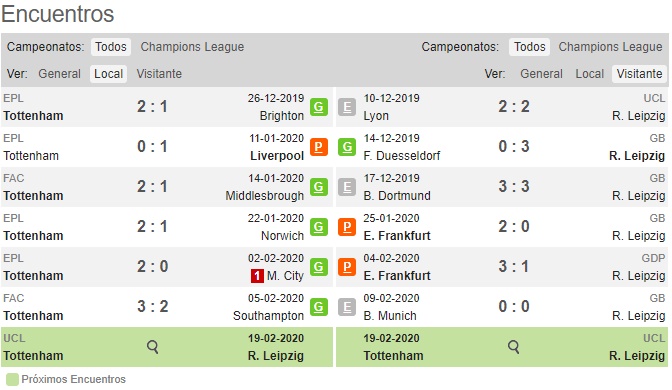Image resolution: width=672 pixels, height=390 pixels.
Task: Click orange P badge for Tottenham vs Liverpool
Action: (319, 147)
